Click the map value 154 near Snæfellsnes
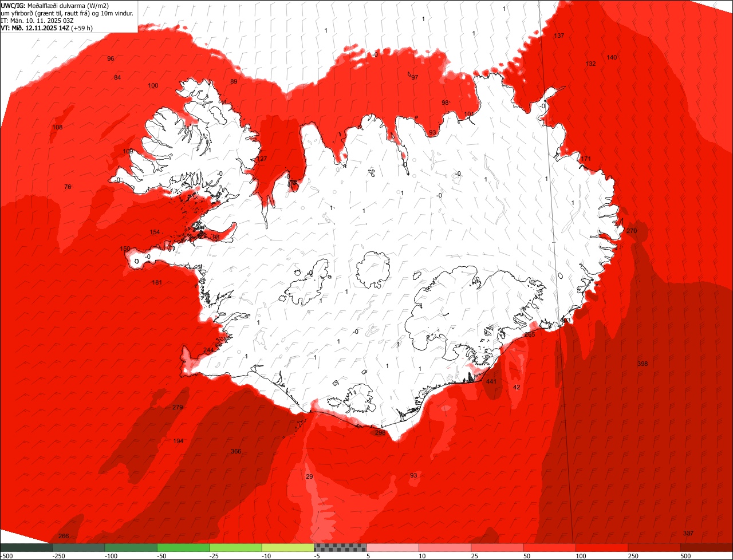The height and width of the screenshot is (560, 733). 155,232
